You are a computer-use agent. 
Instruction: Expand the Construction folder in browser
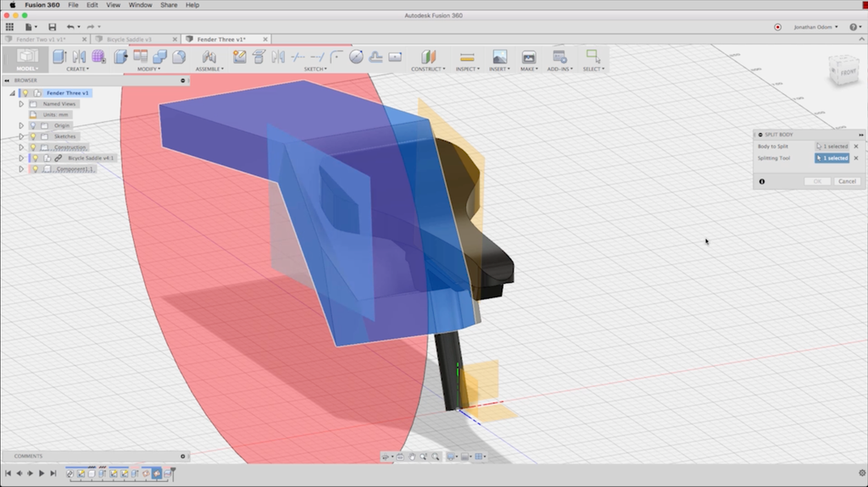21,147
